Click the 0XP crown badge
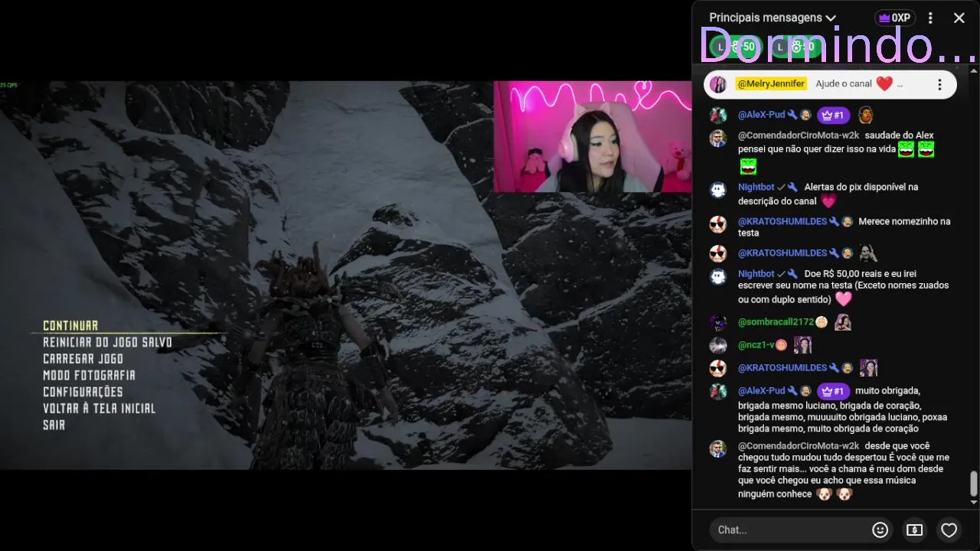The width and height of the screenshot is (980, 551). pyautogui.click(x=894, y=18)
